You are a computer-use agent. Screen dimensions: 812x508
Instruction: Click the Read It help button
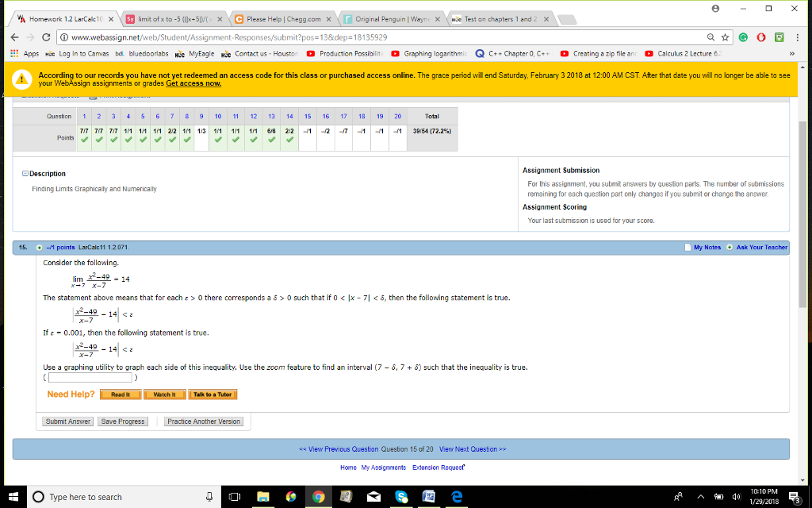(121, 394)
